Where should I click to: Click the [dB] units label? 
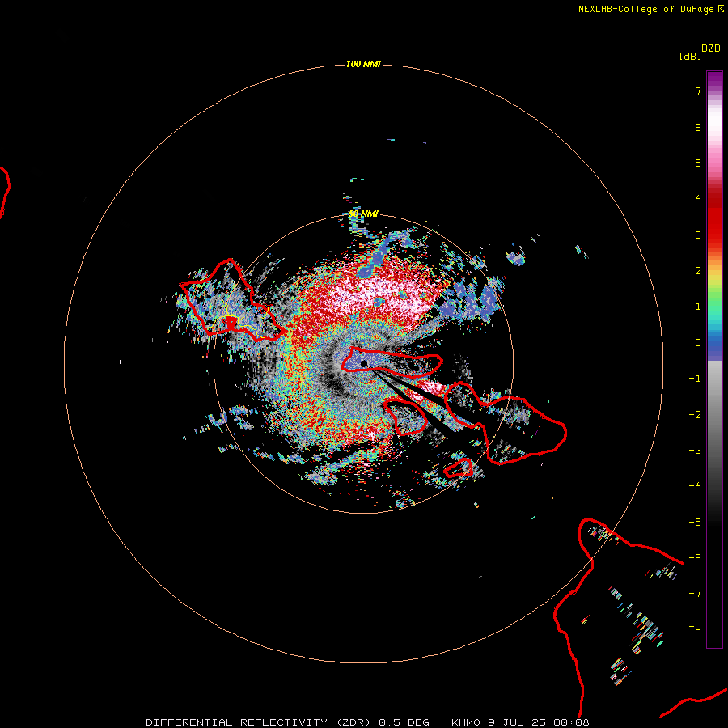pos(691,56)
